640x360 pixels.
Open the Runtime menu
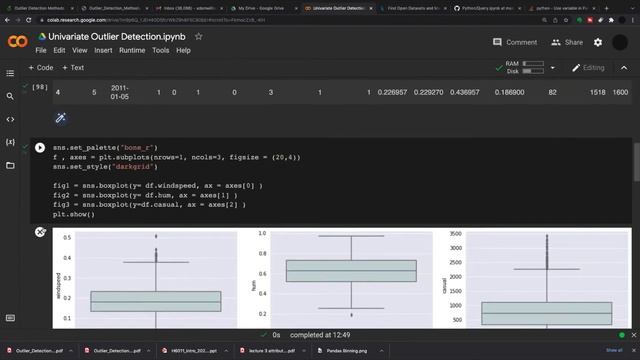(132, 50)
